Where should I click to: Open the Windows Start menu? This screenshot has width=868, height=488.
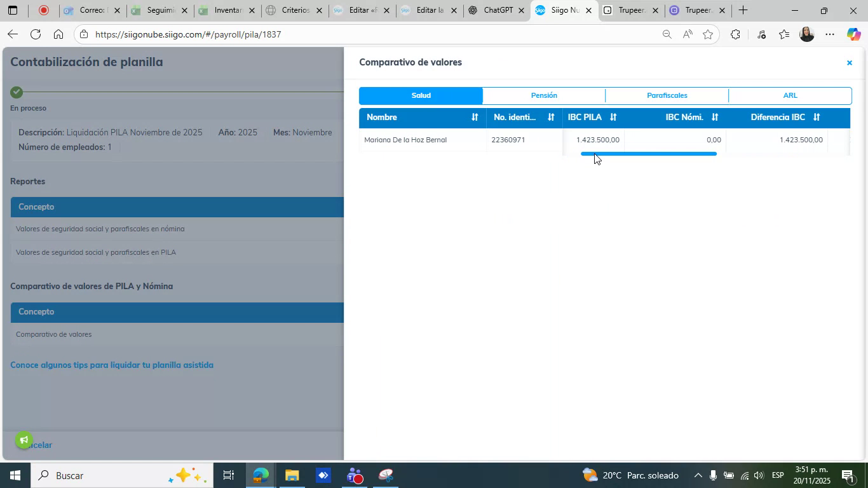pos(15,475)
